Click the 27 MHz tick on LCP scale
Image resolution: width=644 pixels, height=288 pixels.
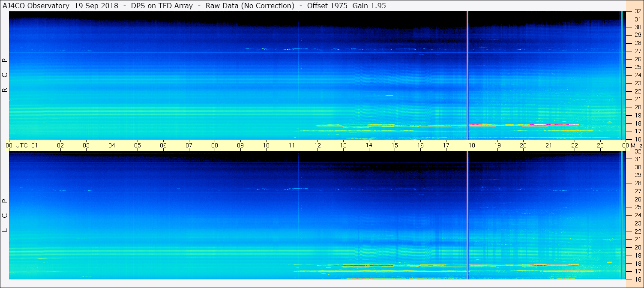click(638, 191)
